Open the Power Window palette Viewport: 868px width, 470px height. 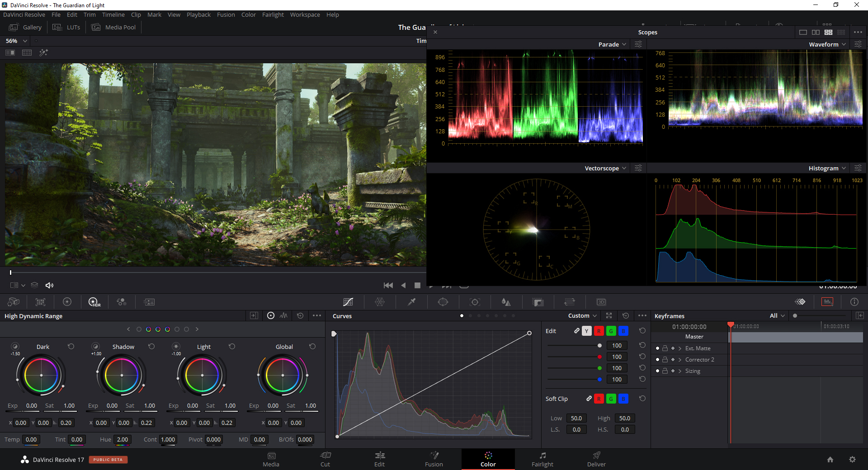pyautogui.click(x=443, y=302)
